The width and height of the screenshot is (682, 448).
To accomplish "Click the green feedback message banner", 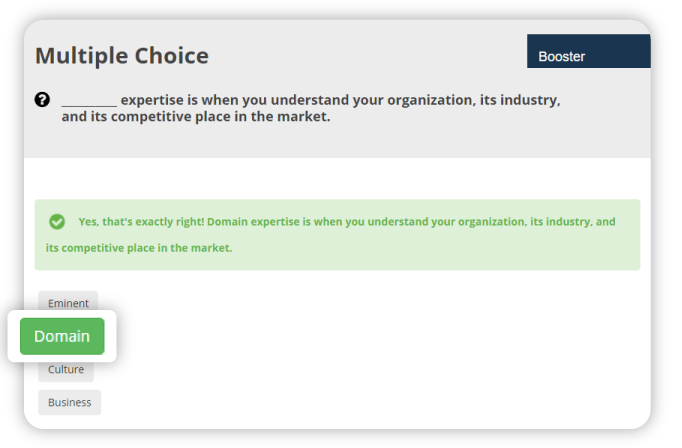I will [337, 235].
